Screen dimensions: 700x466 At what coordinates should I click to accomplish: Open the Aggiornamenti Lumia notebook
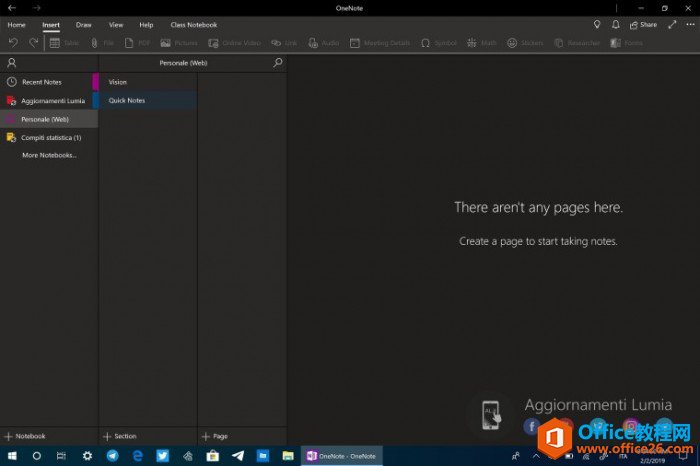coord(49,101)
